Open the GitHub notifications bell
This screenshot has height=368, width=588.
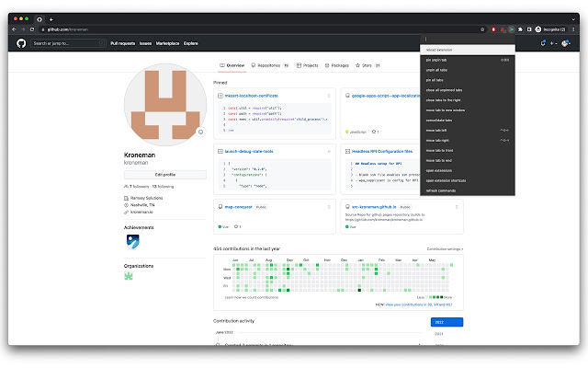pyautogui.click(x=543, y=43)
